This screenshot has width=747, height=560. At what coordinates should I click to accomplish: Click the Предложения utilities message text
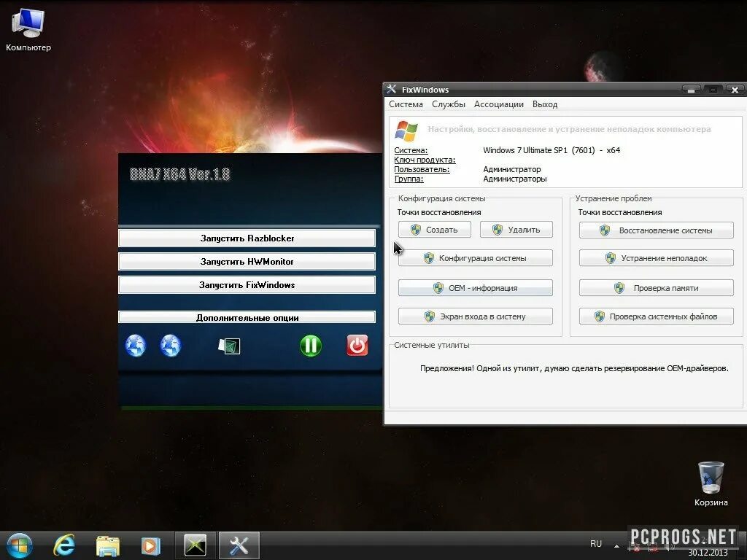574,368
